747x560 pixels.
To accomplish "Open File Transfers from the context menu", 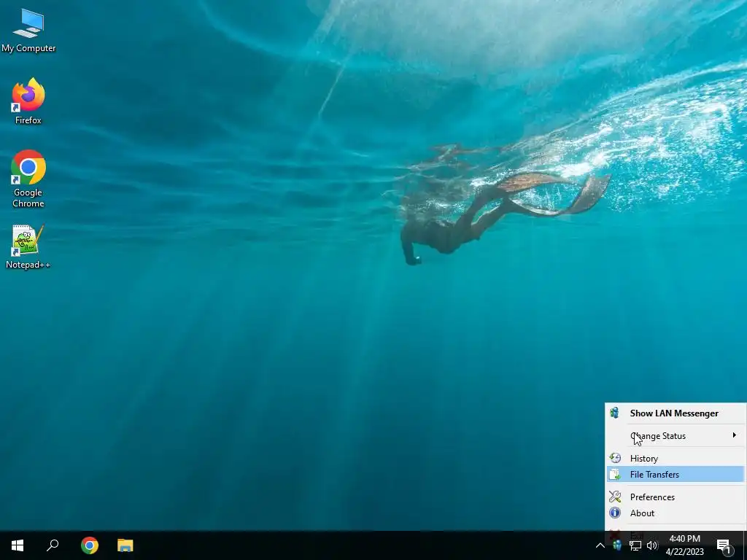I will tap(676, 474).
